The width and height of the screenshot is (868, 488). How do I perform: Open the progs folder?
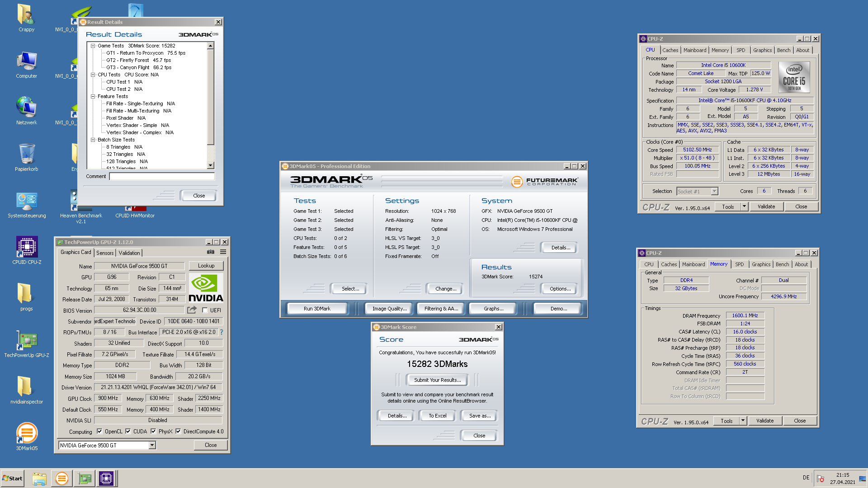point(26,297)
